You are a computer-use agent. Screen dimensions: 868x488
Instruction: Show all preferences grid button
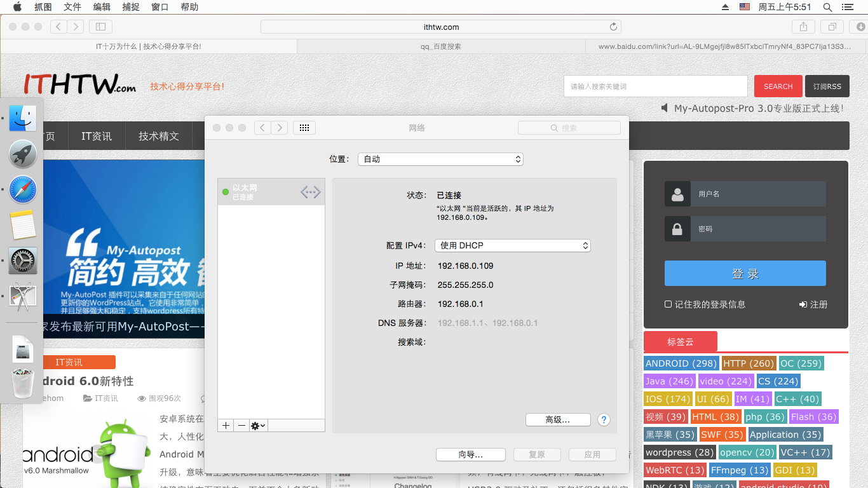point(304,128)
